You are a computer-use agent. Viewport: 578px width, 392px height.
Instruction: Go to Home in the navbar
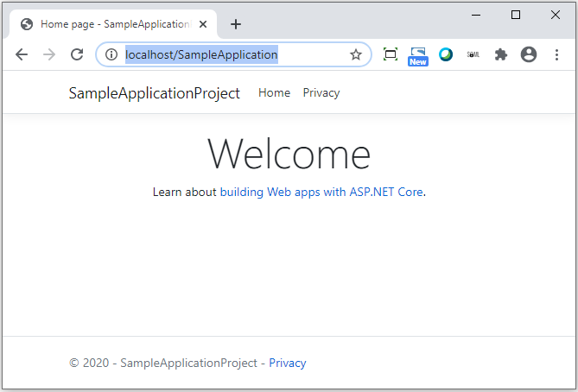pos(274,93)
